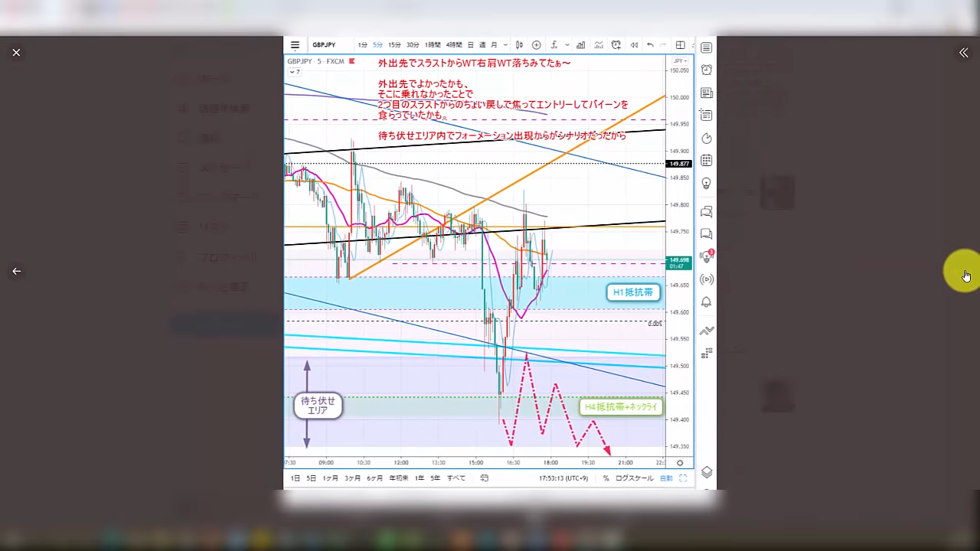Click the 3ヶ月 date range button

pos(352,478)
